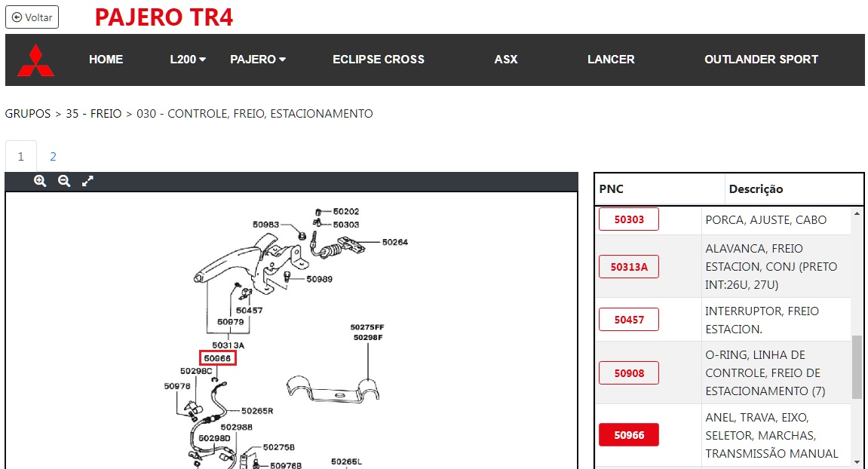Expand diagram to fullscreen view
Viewport: 868px width, 469px height.
point(87,181)
